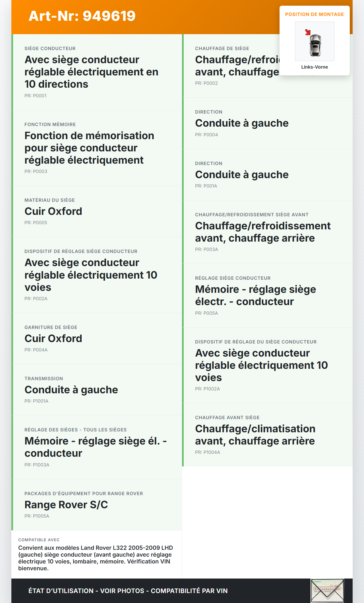This screenshot has width=364, height=603.
Task: Click the red arrow on car diagram
Action: tap(307, 32)
